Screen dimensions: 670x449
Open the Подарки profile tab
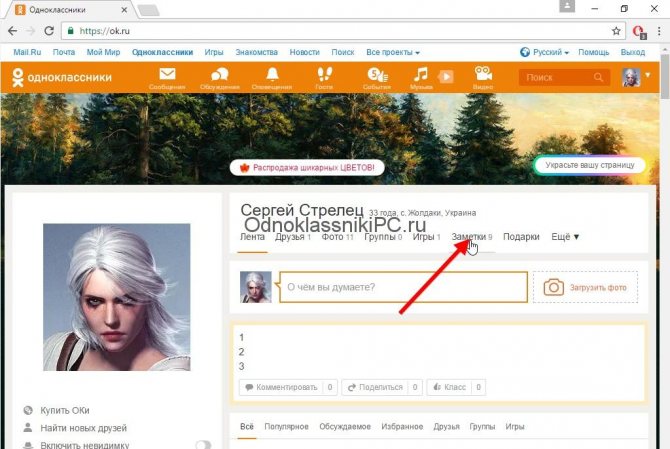(521, 237)
